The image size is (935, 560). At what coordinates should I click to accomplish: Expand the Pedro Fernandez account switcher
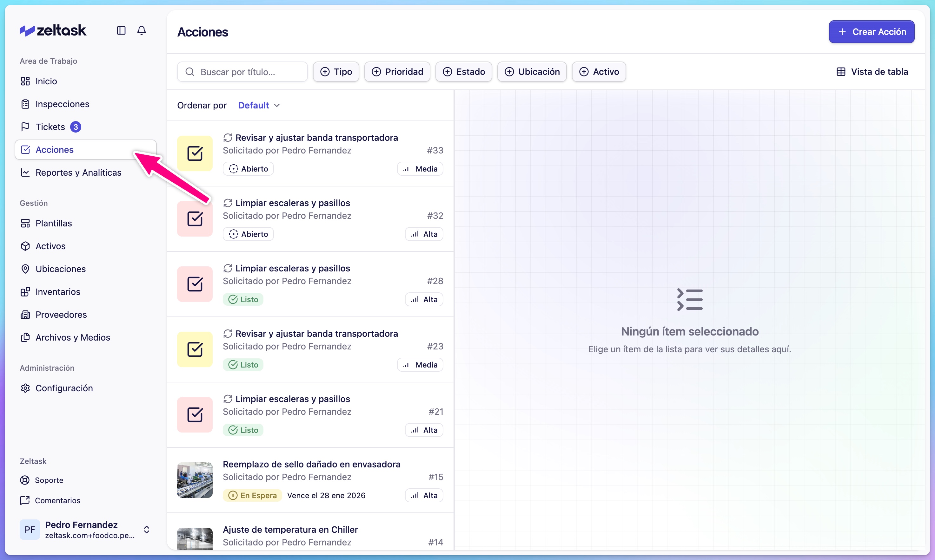click(x=147, y=530)
